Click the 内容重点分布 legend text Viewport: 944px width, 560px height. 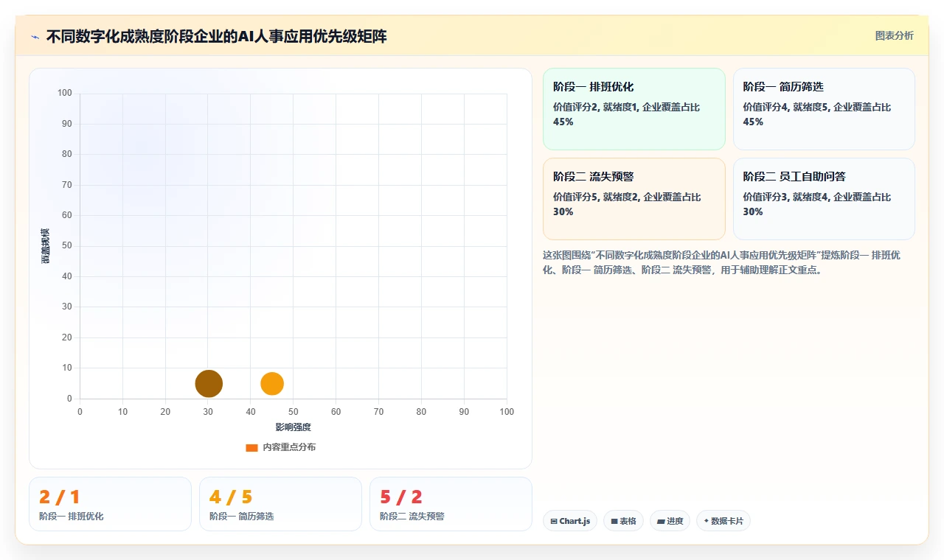point(289,447)
